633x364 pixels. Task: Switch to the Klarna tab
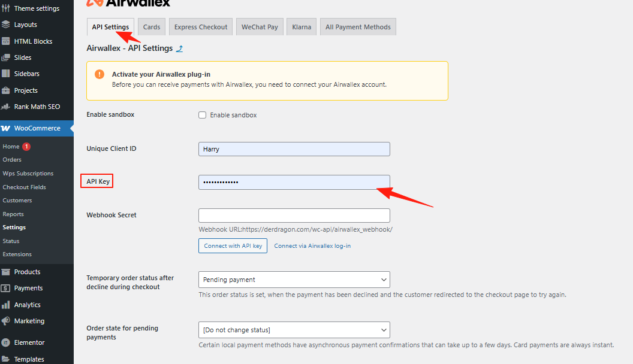pyautogui.click(x=301, y=26)
